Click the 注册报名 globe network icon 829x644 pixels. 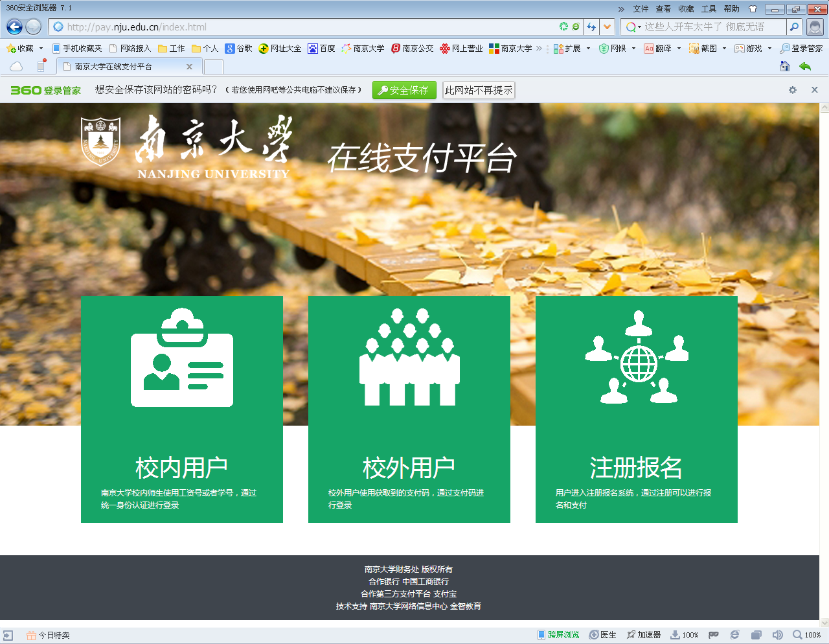pyautogui.click(x=637, y=358)
